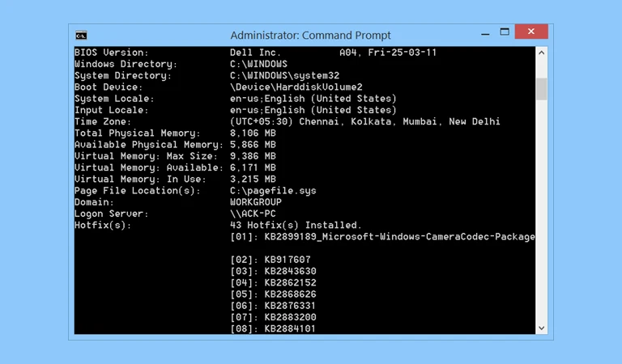622x364 pixels.
Task: Click the 'Windows Directory:' label
Action: coord(126,64)
